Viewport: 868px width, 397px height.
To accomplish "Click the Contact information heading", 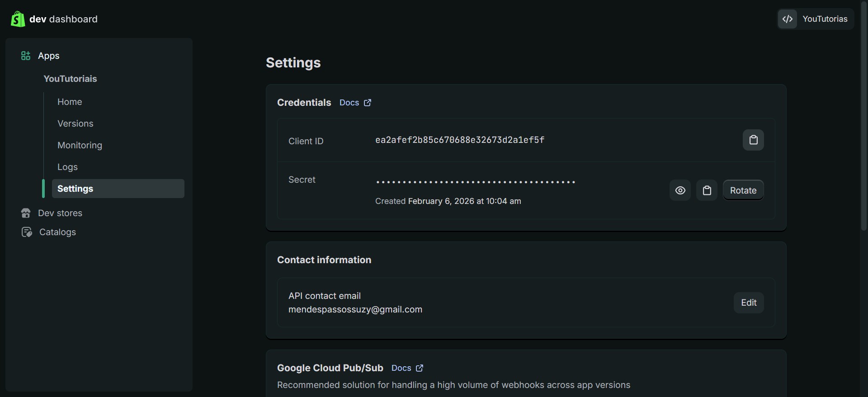I will [x=324, y=260].
